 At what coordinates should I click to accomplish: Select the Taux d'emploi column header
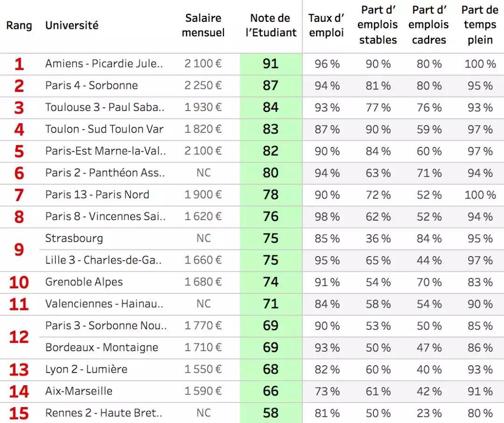[x=326, y=25]
